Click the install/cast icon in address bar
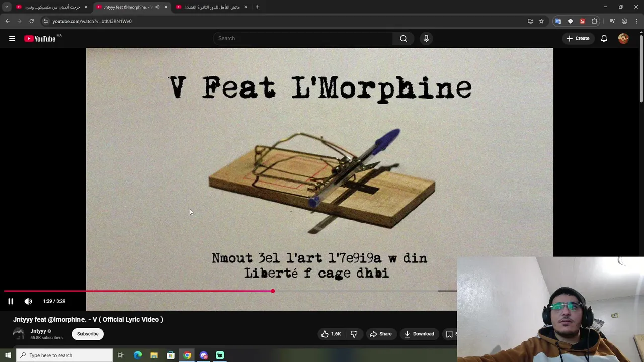The width and height of the screenshot is (644, 362). click(x=530, y=21)
